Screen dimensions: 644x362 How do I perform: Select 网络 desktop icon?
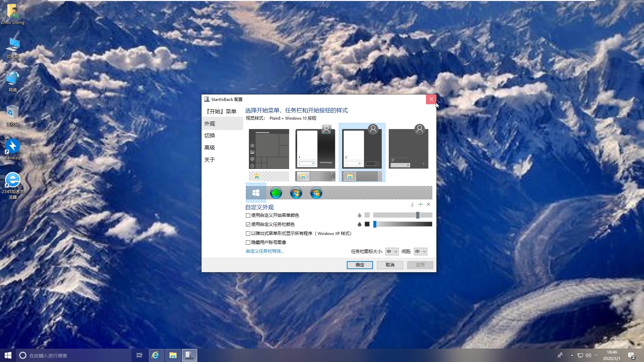pyautogui.click(x=13, y=81)
